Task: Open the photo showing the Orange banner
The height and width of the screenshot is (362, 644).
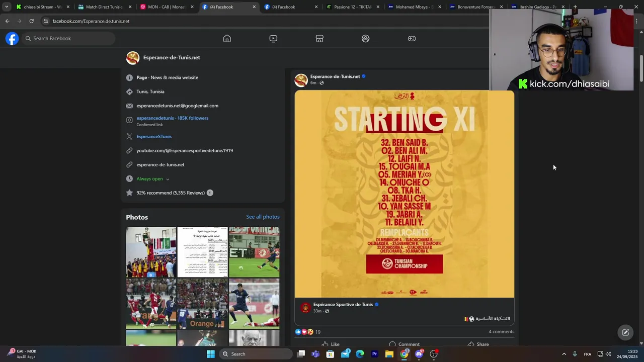Action: pyautogui.click(x=203, y=303)
